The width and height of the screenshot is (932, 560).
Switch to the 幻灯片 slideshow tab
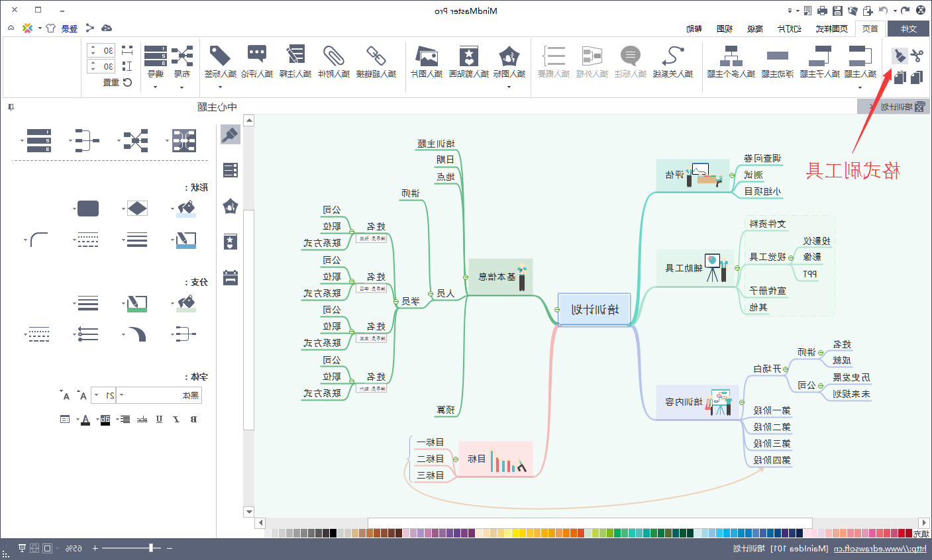pos(790,28)
